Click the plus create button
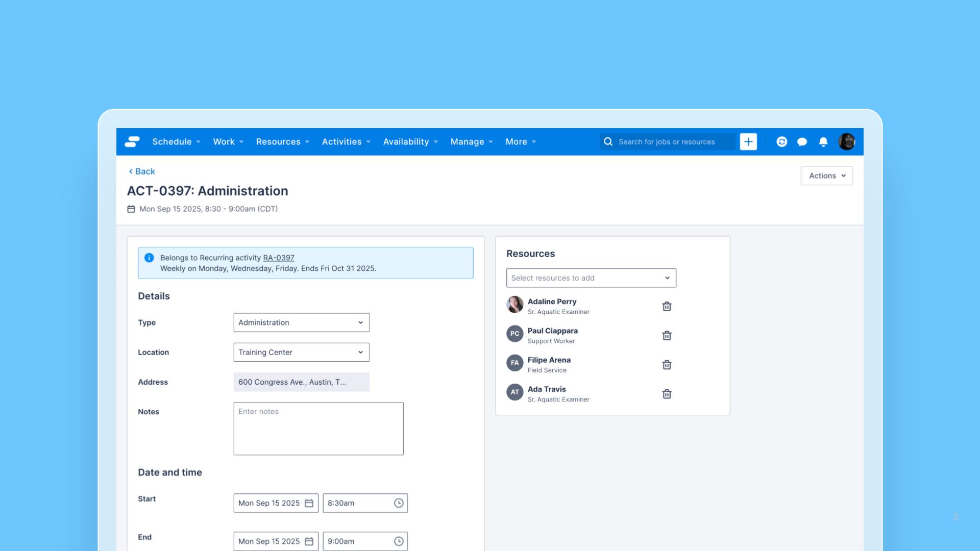Screen dimensions: 980x551 [x=748, y=142]
